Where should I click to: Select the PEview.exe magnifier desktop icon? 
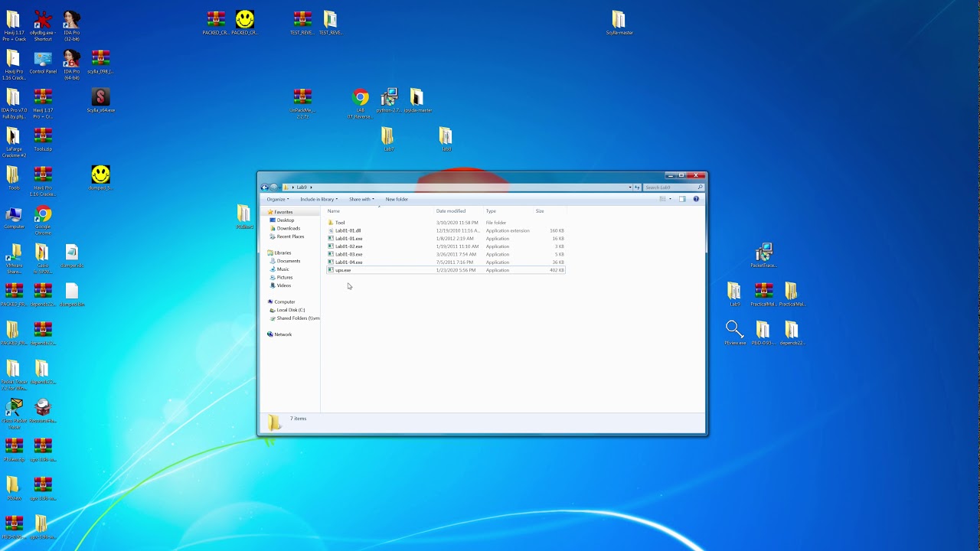pyautogui.click(x=734, y=333)
